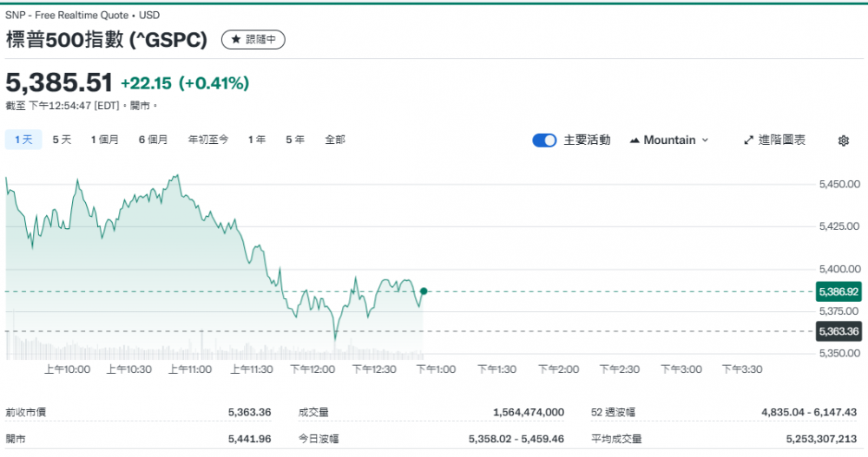Select the 1天 time range tab
This screenshot has height=457, width=868.
(x=23, y=140)
